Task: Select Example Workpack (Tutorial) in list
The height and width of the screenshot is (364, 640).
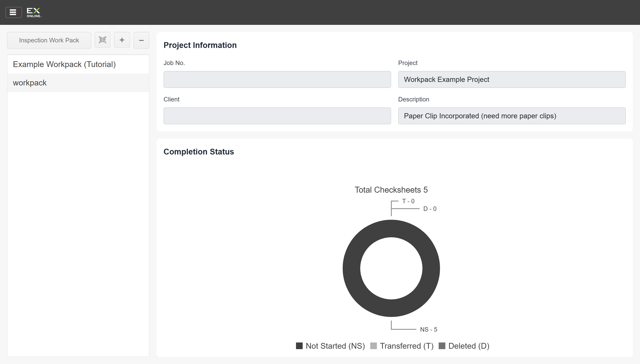Action: [78, 64]
